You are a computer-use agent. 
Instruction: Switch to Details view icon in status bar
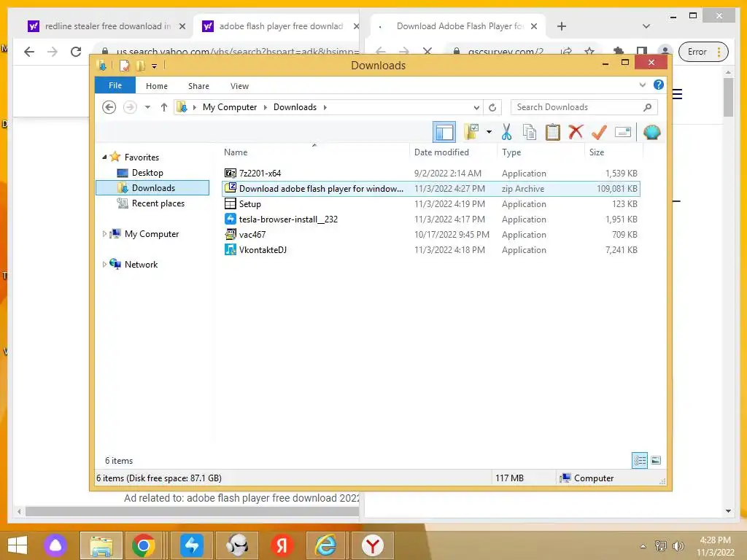[640, 460]
